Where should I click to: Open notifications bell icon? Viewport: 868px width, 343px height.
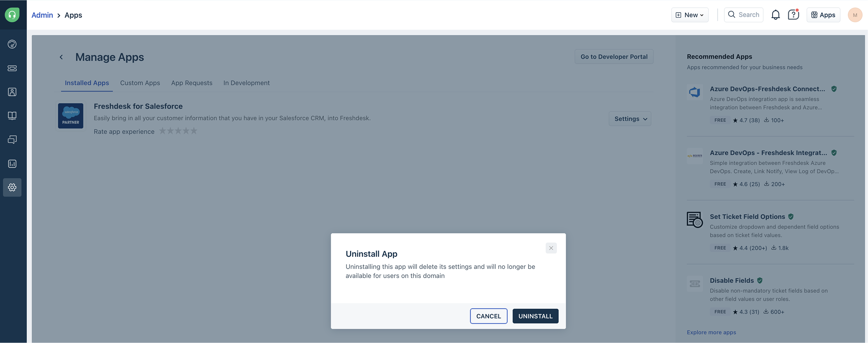(775, 15)
